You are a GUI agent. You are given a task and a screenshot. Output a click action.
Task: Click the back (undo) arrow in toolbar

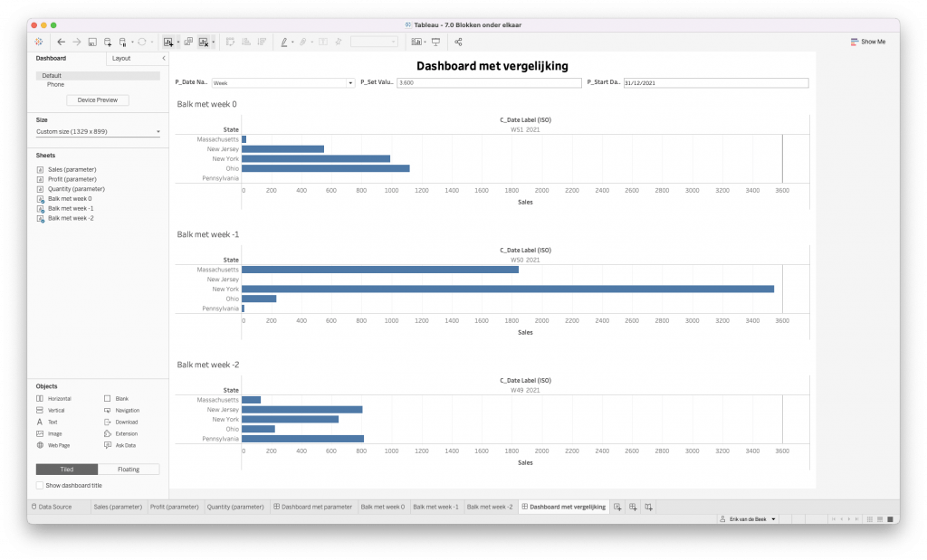[x=61, y=42]
